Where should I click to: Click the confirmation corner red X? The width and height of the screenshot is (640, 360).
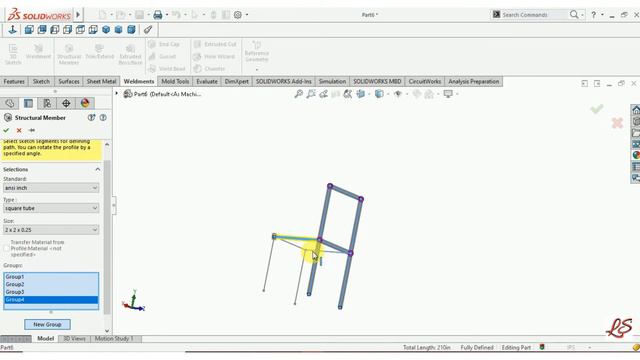click(617, 123)
